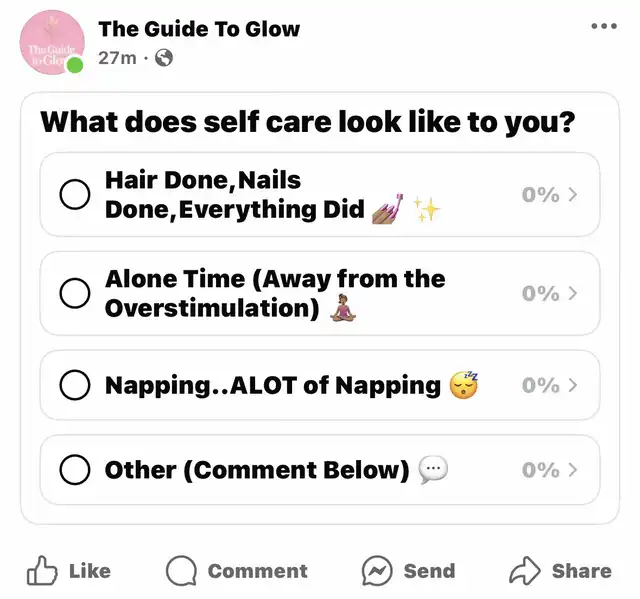
Task: Click the Like thumbs-up icon
Action: pos(42,570)
